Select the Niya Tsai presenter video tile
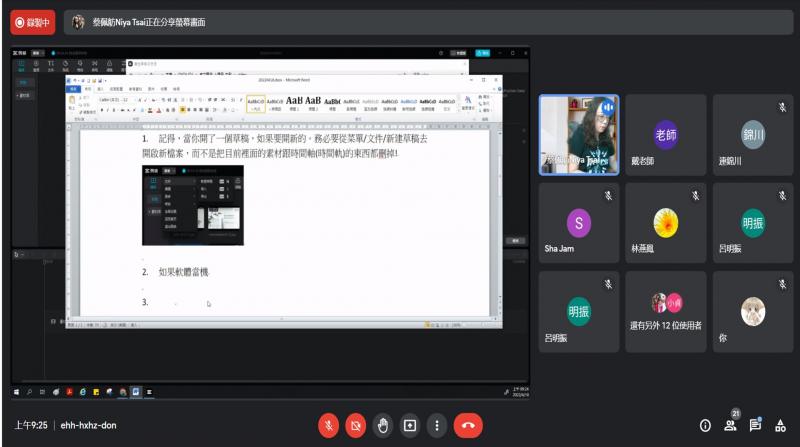800x447 pixels. point(579,134)
